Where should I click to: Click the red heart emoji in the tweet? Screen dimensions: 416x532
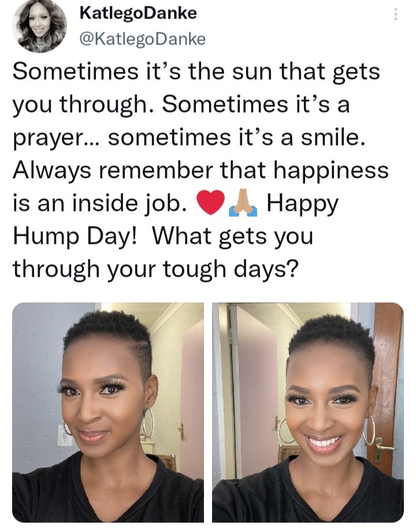point(211,203)
